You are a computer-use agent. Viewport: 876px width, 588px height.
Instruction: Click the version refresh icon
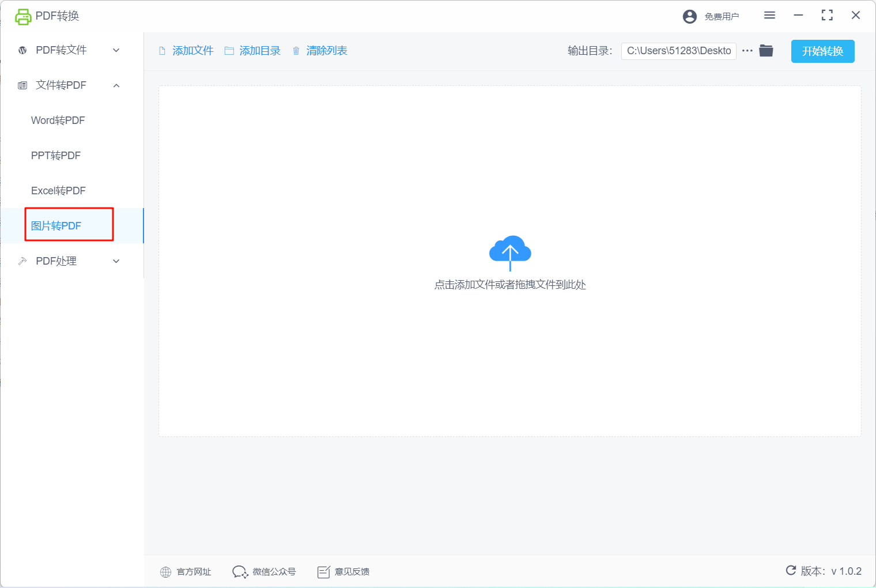tap(791, 570)
